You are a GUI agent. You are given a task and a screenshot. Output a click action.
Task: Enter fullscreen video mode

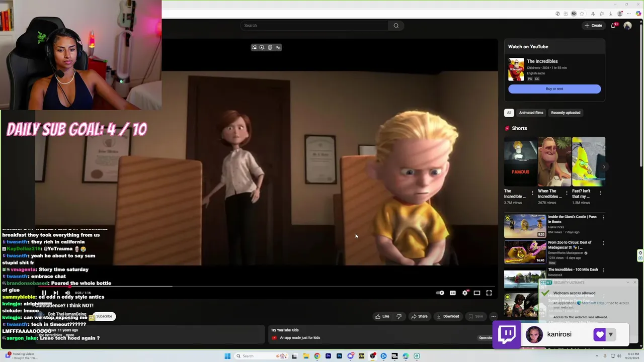(x=489, y=293)
